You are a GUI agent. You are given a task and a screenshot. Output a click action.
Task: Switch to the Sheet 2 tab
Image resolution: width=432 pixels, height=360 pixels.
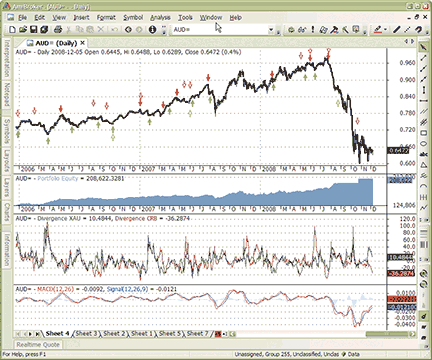(x=114, y=333)
